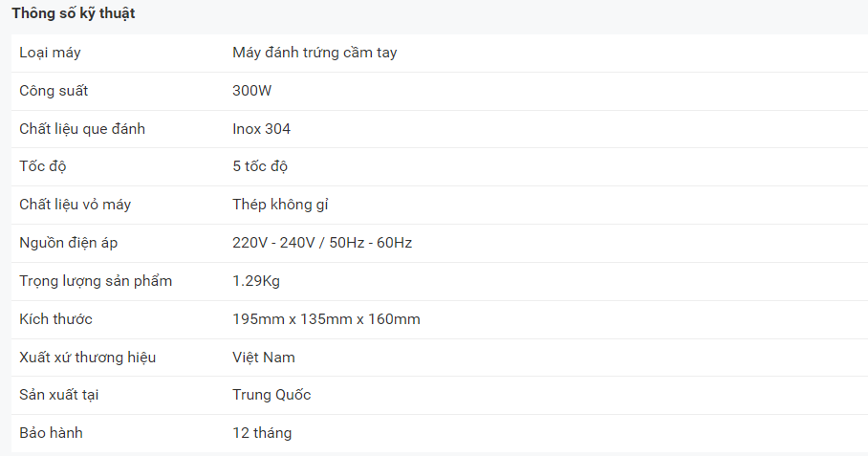Select the 'Thép không gỉ' value

(x=280, y=205)
